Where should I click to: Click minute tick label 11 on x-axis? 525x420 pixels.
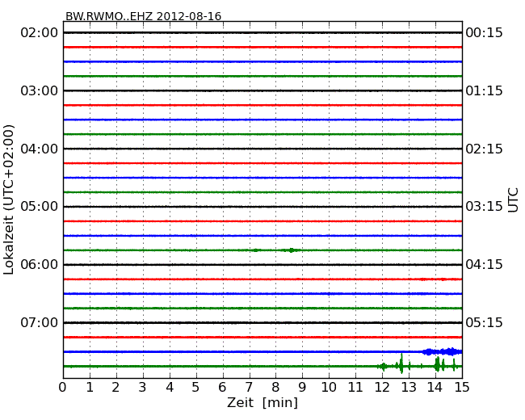point(355,388)
